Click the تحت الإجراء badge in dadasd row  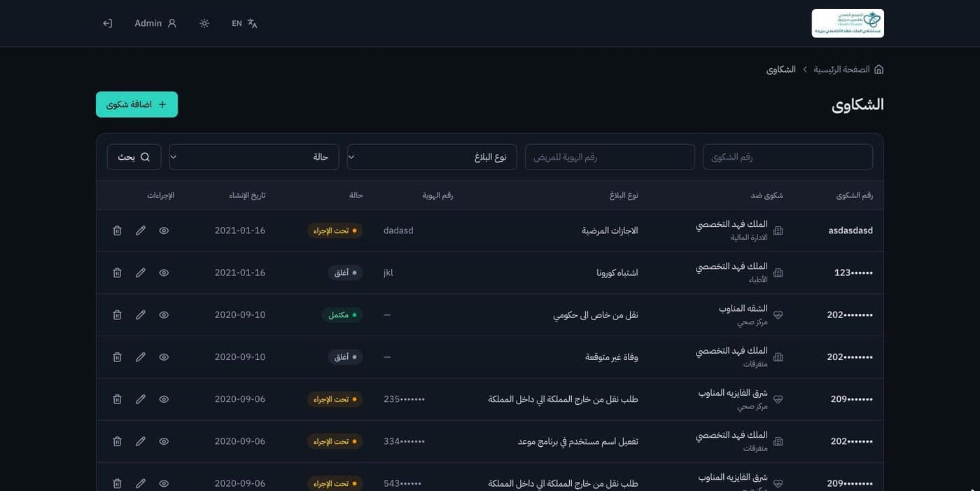point(335,230)
